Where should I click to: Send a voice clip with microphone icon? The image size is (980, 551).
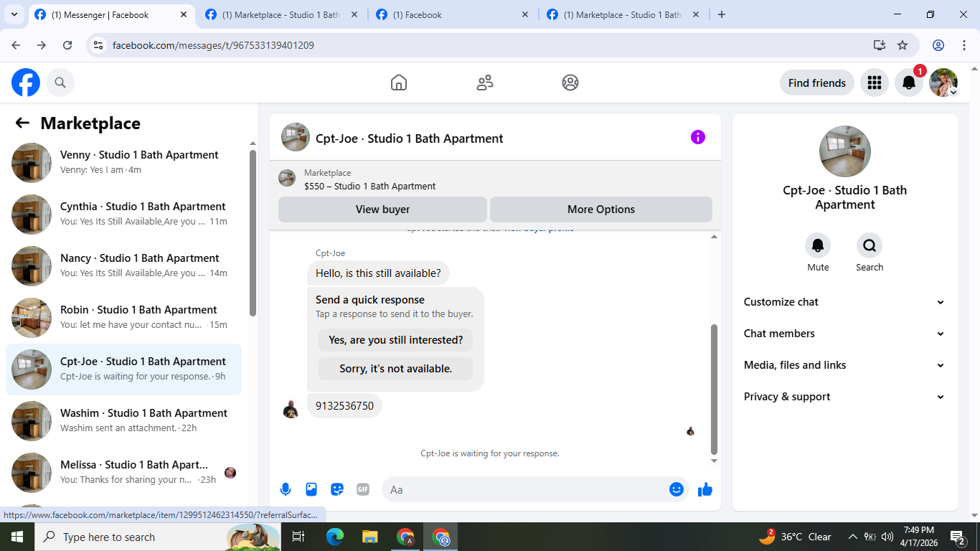[286, 489]
